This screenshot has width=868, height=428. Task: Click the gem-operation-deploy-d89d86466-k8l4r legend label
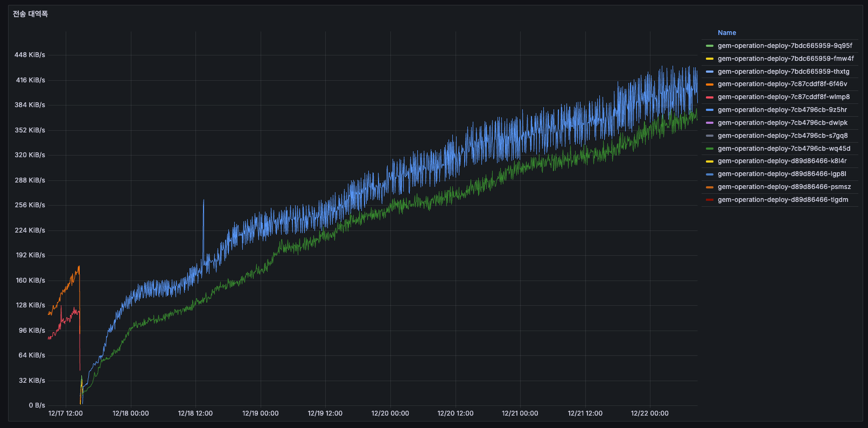[782, 161]
